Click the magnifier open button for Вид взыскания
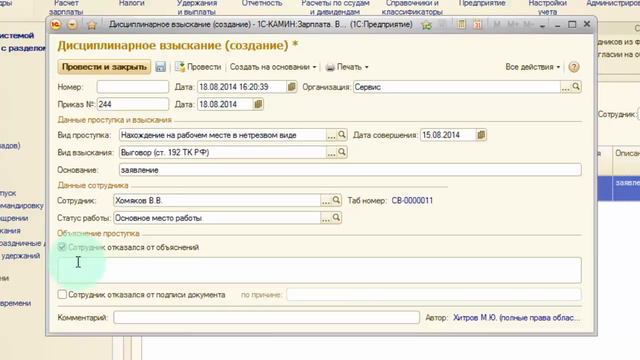Screen dimensions: 640x360 (x=342, y=152)
